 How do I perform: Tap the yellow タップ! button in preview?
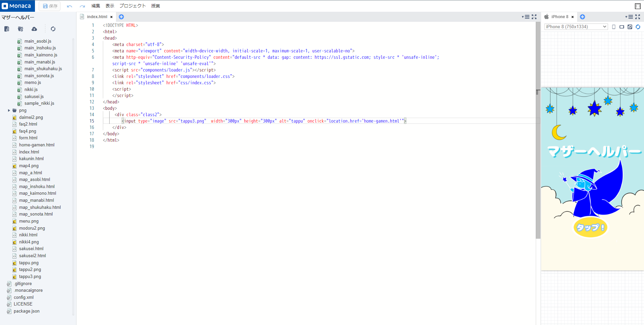coord(590,227)
